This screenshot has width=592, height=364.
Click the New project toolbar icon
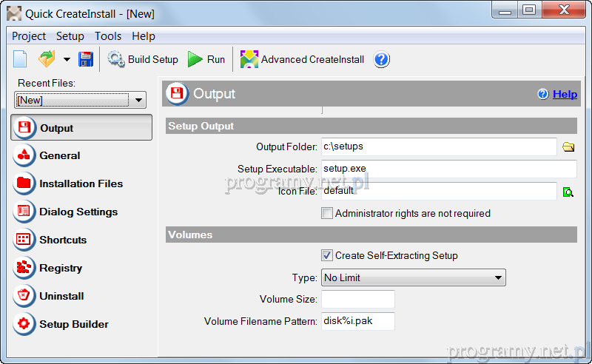20,59
